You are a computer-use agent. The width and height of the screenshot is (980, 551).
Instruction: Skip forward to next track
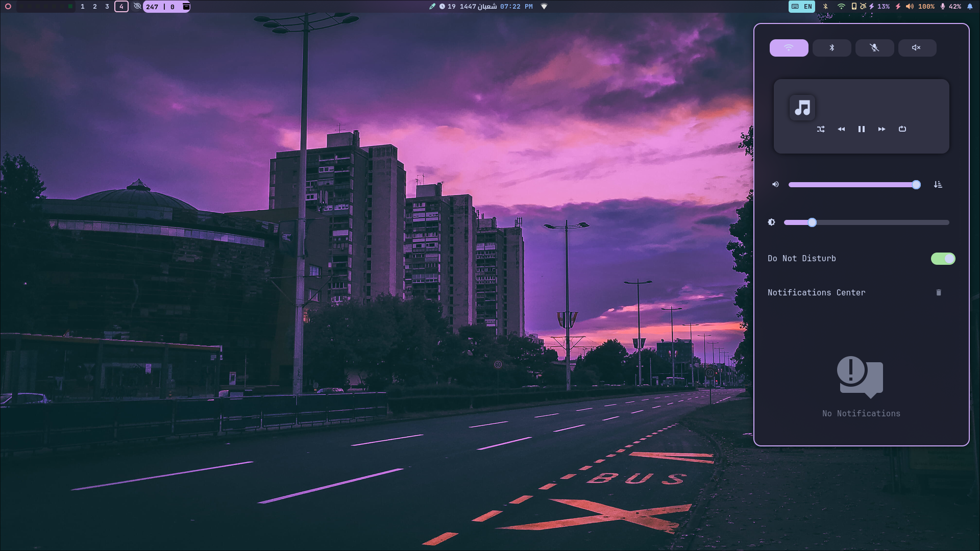tap(881, 129)
